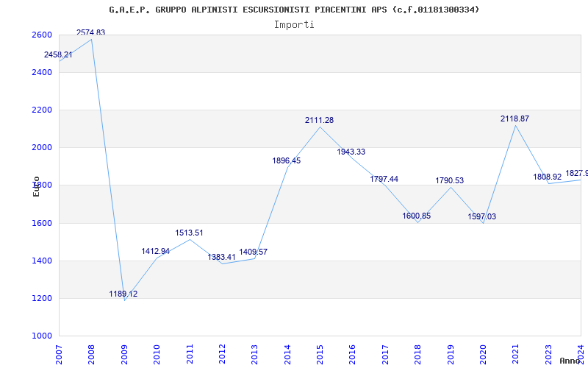Click the data label 1597.03
The height and width of the screenshot is (368, 588).
pyautogui.click(x=482, y=216)
